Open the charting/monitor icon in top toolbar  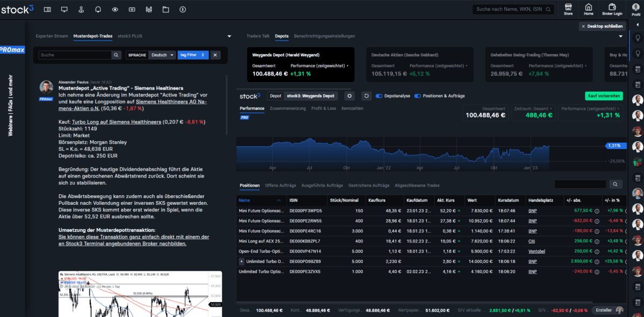click(64, 9)
